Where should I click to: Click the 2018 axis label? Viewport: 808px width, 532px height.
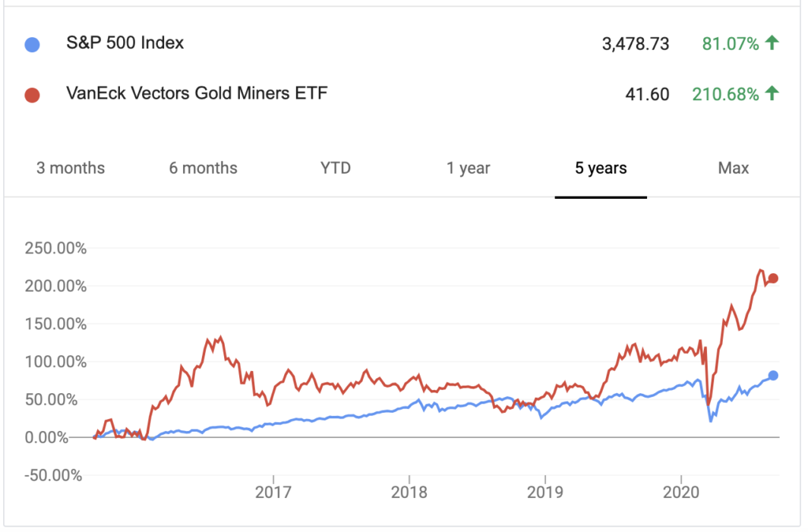click(409, 493)
